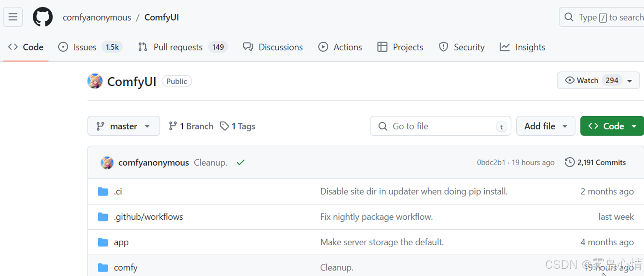Viewport: 644px width, 276px height.
Task: Open the Security tab
Action: (x=462, y=47)
